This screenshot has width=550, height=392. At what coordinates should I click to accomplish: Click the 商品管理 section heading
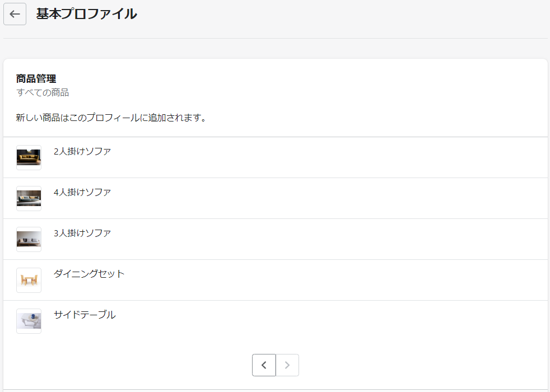[36, 79]
